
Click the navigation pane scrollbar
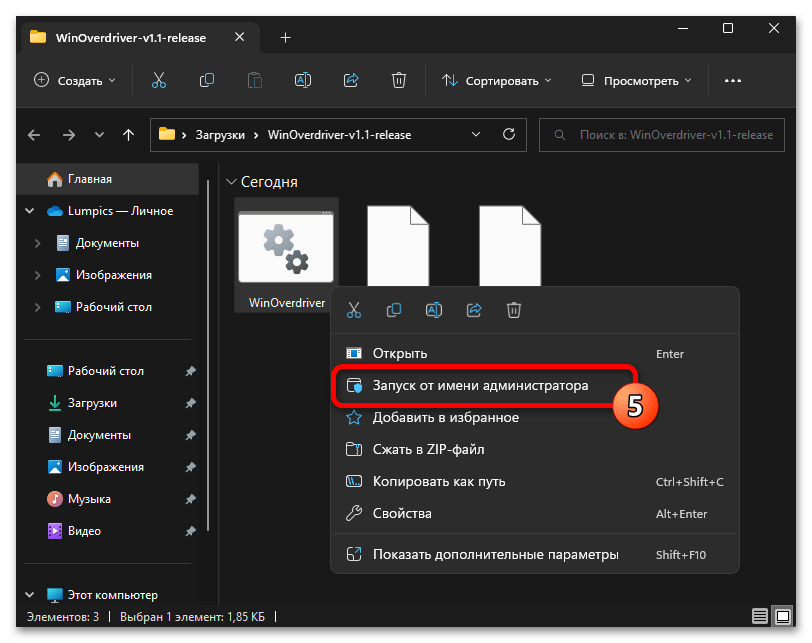[208, 355]
